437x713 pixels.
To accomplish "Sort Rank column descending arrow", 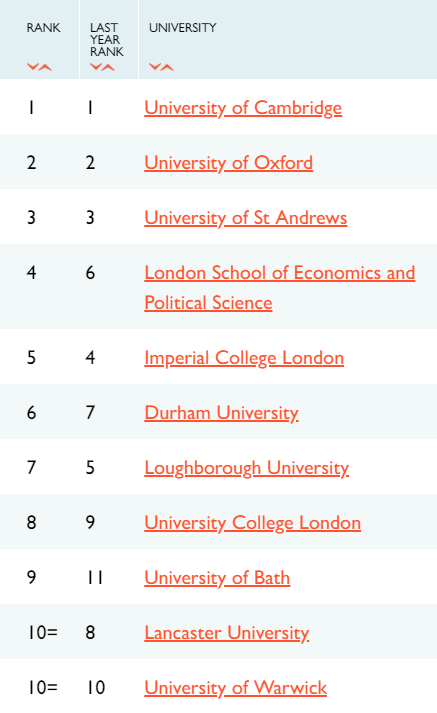I will pos(33,67).
